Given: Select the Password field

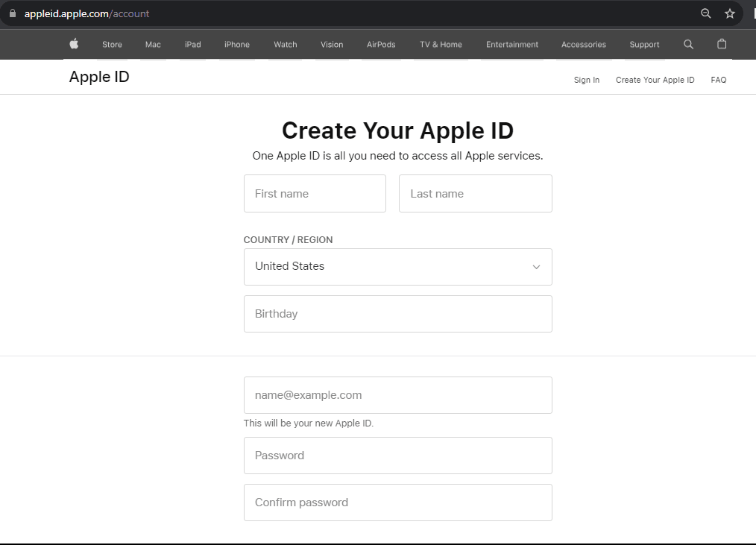Looking at the screenshot, I should pyautogui.click(x=397, y=455).
